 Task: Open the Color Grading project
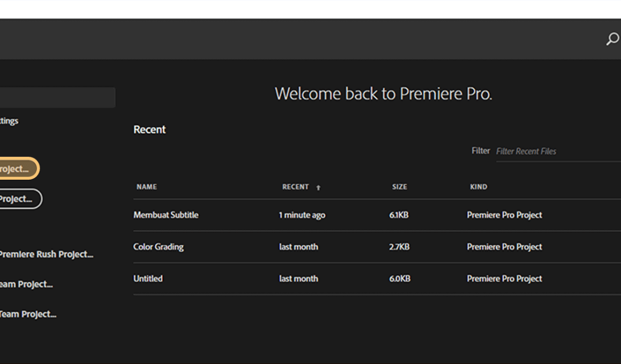pos(158,247)
